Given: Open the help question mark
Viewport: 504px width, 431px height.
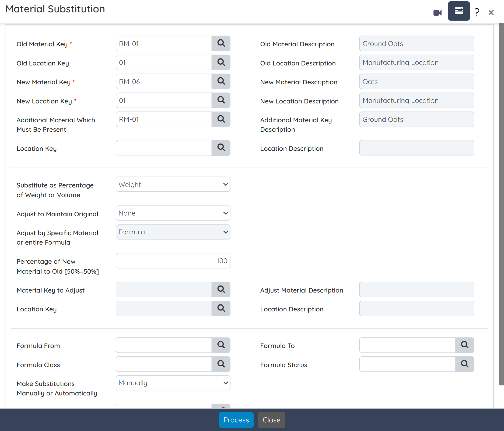Looking at the screenshot, I should click(x=477, y=12).
